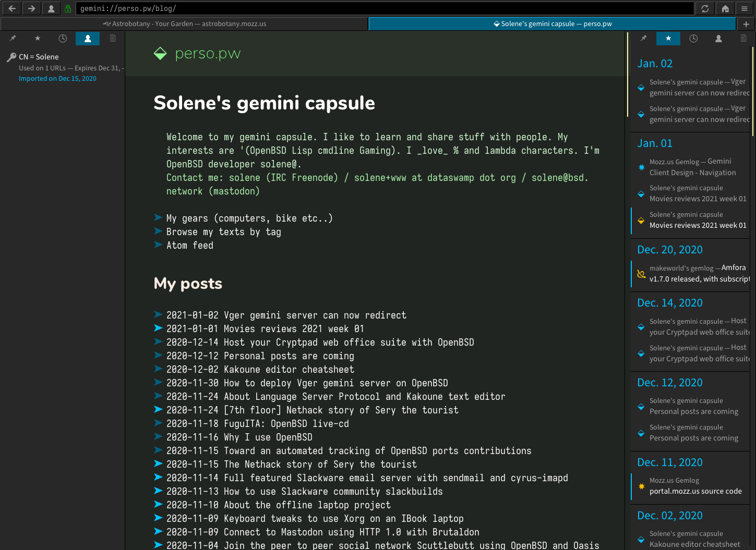Show page outline tab in left sidebar
Image resolution: width=756 pixels, height=550 pixels.
113,39
